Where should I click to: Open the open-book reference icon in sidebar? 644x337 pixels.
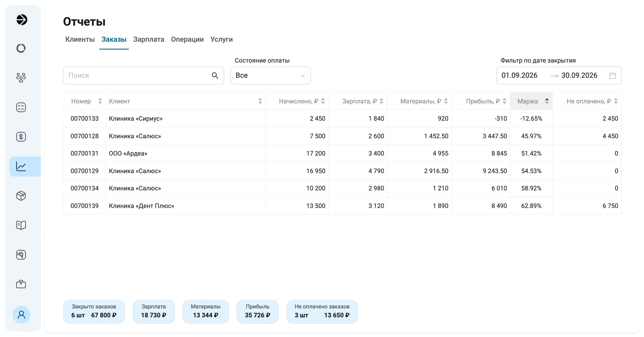coord(21,225)
